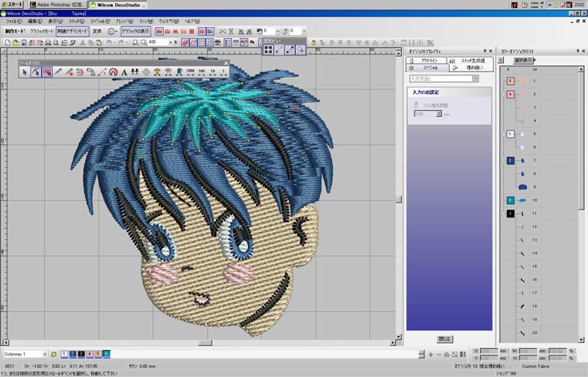
Task: Toggle Embroidery Design Mode button
Action: click(72, 31)
